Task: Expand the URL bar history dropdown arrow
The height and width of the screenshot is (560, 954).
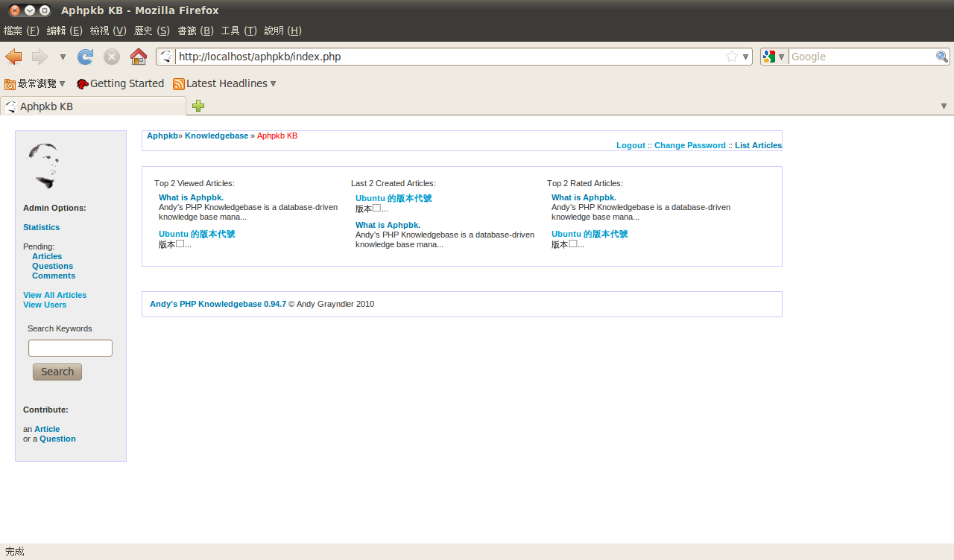Action: (745, 57)
